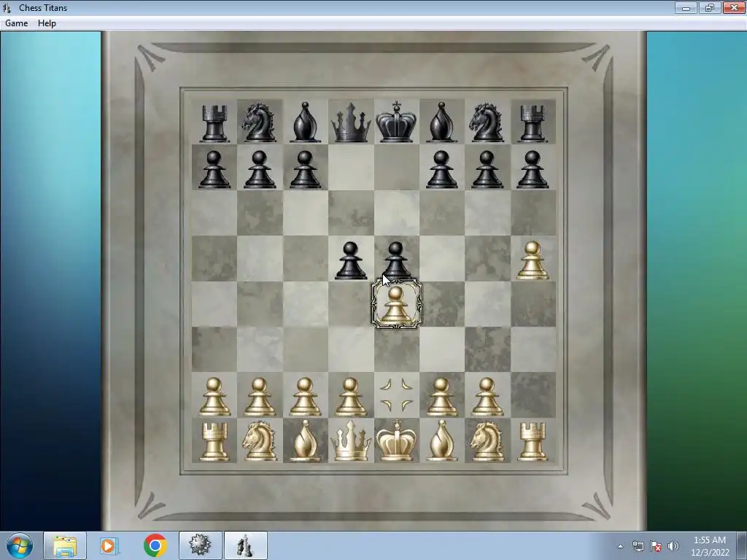Select the black king
747x560 pixels.
(x=396, y=122)
